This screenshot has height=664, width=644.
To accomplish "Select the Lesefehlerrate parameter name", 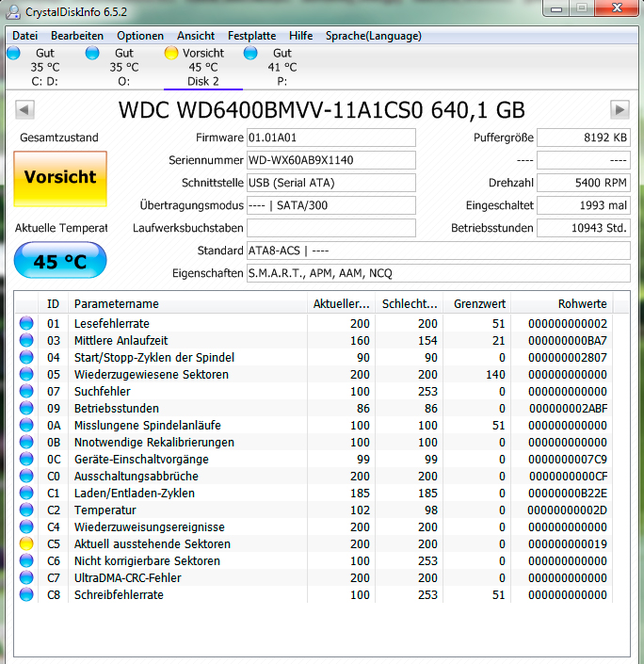I will pos(112,324).
